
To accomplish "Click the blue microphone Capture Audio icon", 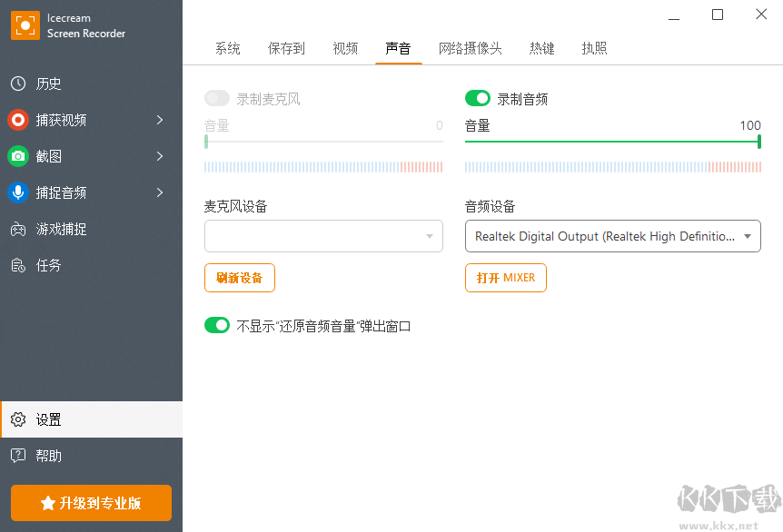I will 18,192.
